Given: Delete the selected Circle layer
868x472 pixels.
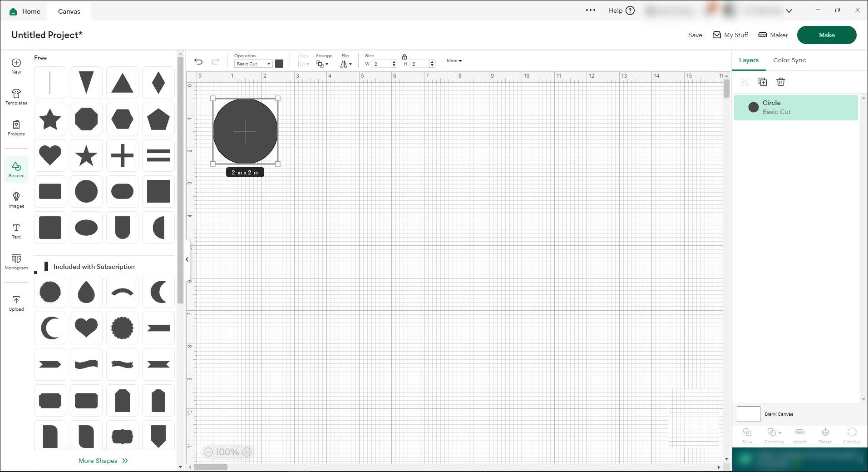Looking at the screenshot, I should (x=781, y=82).
